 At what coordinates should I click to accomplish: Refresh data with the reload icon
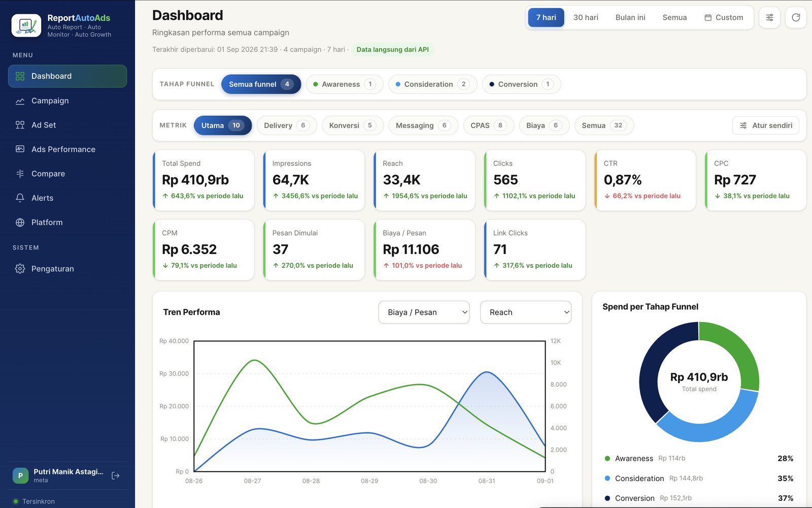(x=796, y=17)
